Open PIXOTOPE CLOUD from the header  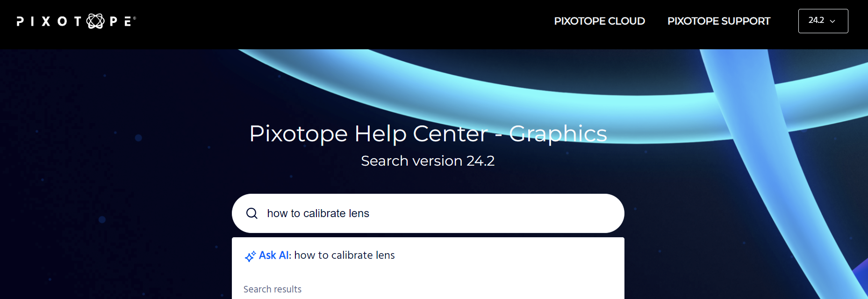coord(600,21)
